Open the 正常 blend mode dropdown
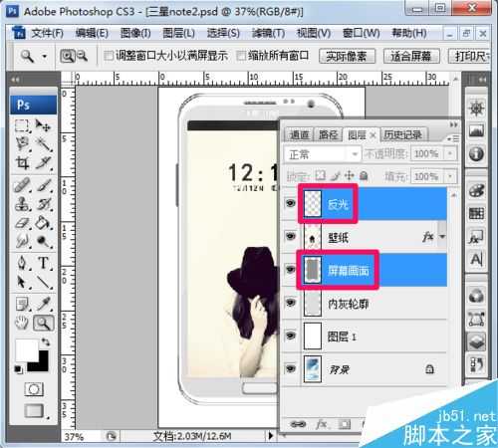The height and width of the screenshot is (448, 498). [x=322, y=154]
